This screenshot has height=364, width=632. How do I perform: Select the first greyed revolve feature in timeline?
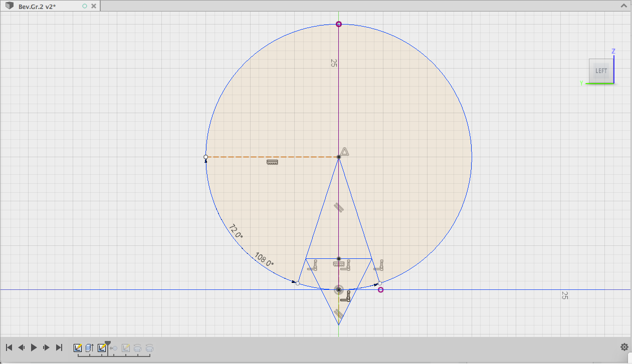[x=137, y=347]
